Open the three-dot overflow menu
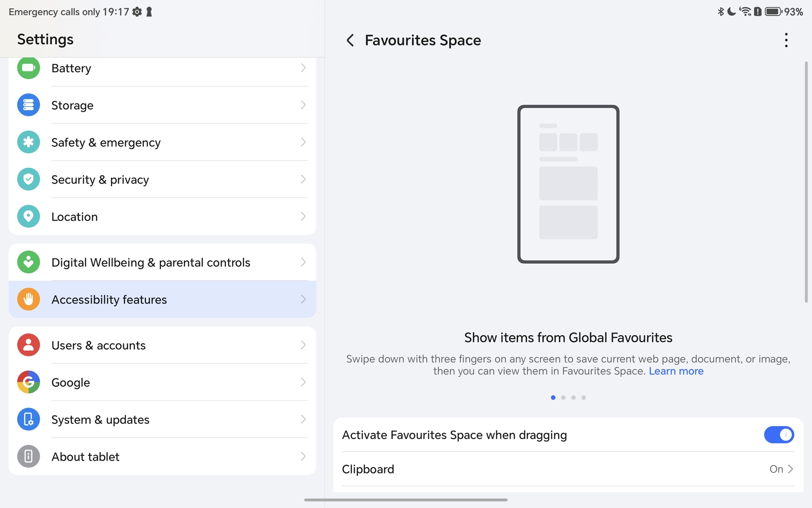This screenshot has height=508, width=812. [x=786, y=40]
